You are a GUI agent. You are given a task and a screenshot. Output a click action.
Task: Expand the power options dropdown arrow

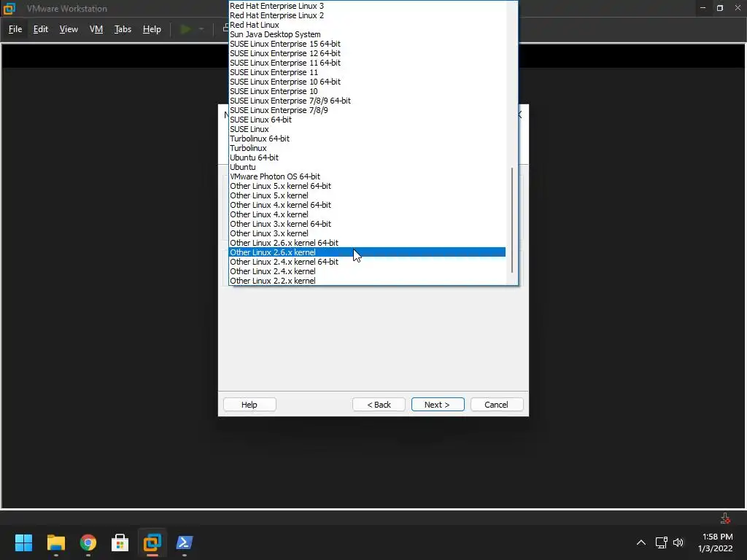(x=201, y=29)
